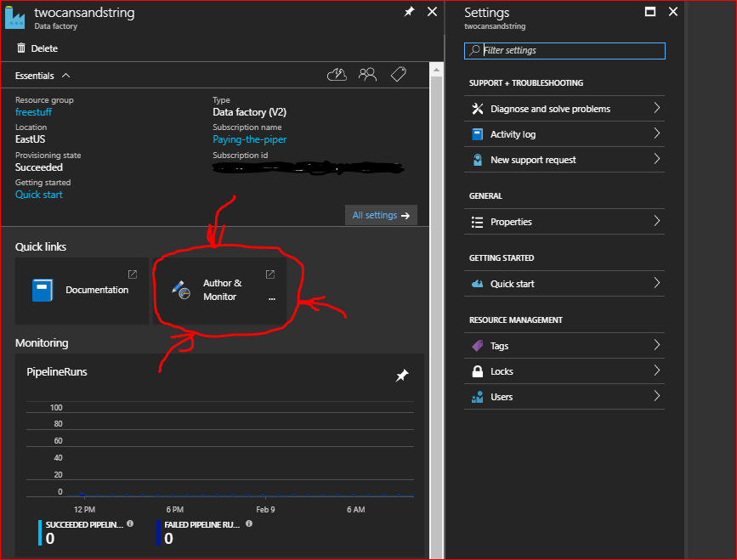Expand the Properties chevron

click(x=657, y=221)
